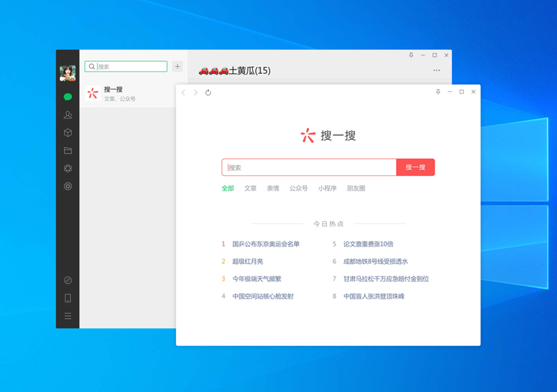Refresh the 搜一搜 page

click(x=208, y=93)
